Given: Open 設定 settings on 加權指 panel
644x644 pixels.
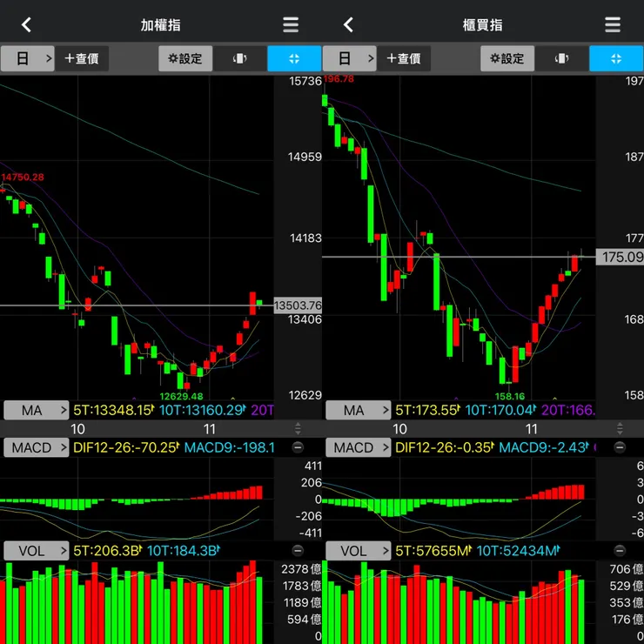Looking at the screenshot, I should tap(185, 58).
